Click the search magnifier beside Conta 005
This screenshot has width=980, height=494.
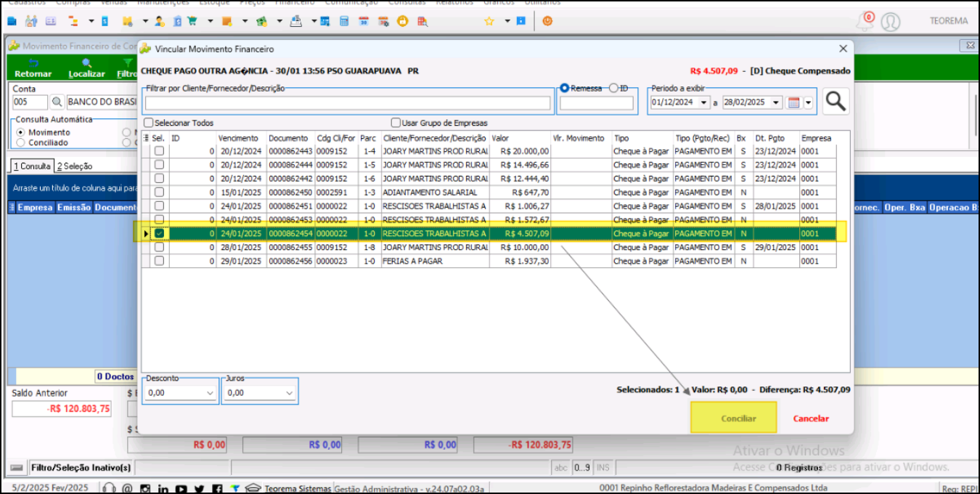point(57,102)
